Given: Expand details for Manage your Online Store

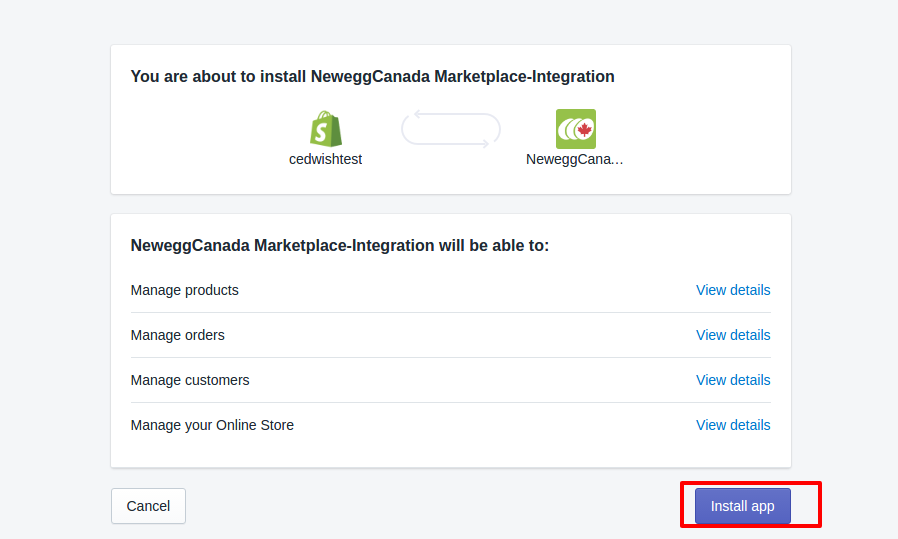Looking at the screenshot, I should coord(732,425).
